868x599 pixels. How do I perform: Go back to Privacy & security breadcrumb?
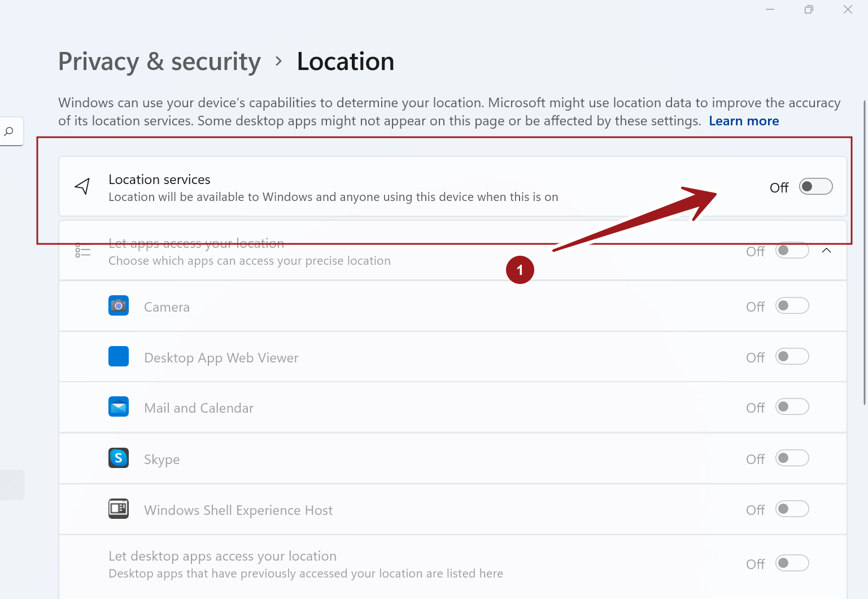(x=159, y=62)
